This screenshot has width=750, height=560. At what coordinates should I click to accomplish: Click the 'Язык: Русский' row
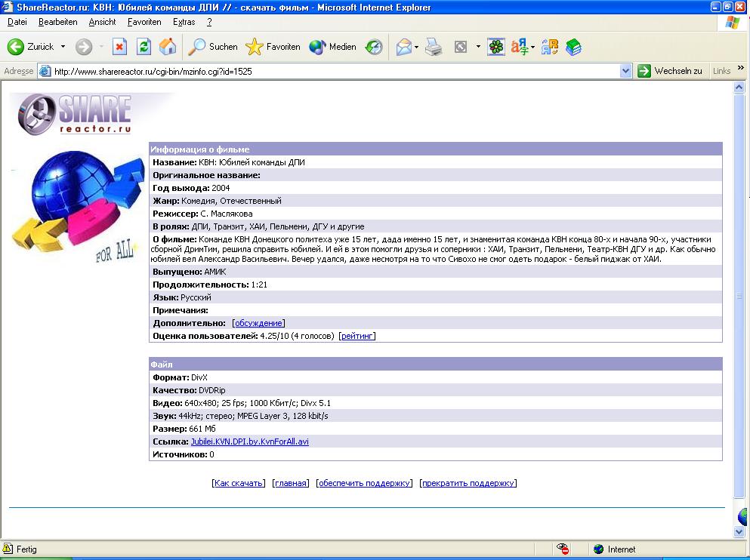[435, 297]
